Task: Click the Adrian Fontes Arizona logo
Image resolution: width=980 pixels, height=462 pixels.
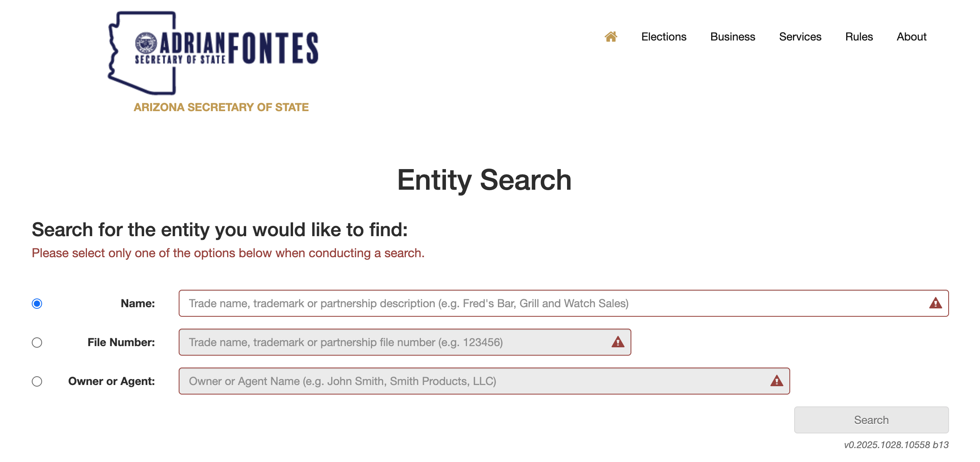Action: [x=213, y=53]
